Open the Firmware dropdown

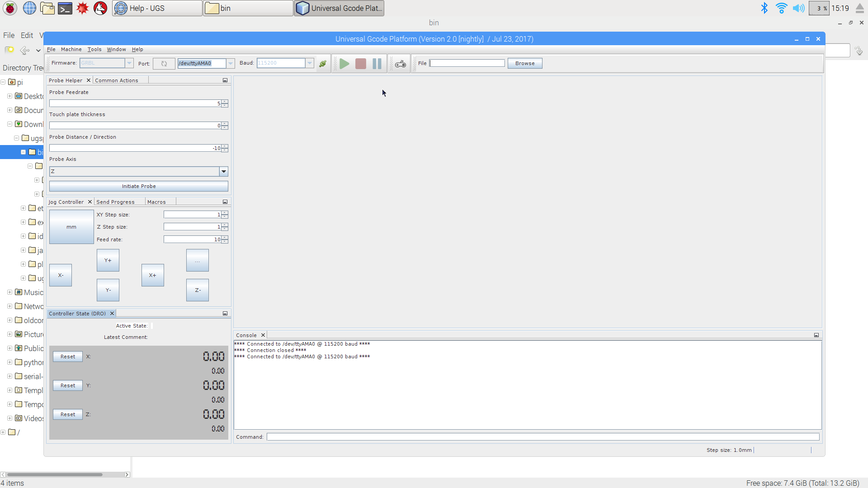point(129,63)
